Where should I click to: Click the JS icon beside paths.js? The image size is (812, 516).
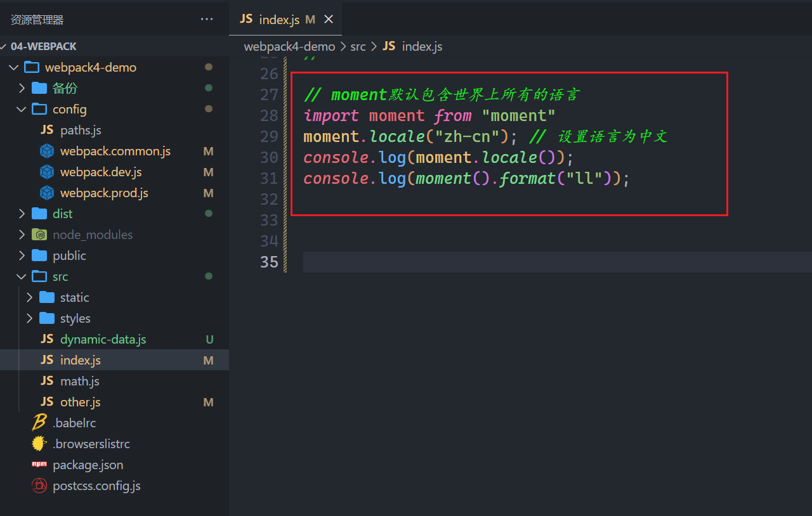tap(47, 130)
